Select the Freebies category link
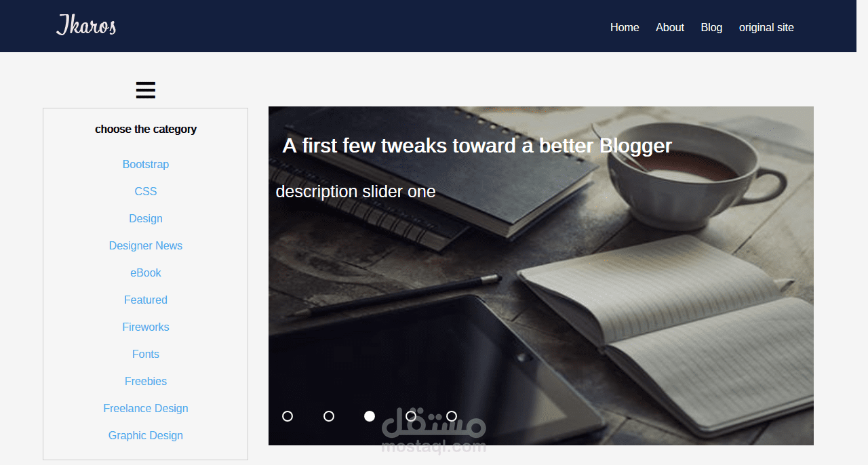Image resolution: width=868 pixels, height=465 pixels. [146, 382]
